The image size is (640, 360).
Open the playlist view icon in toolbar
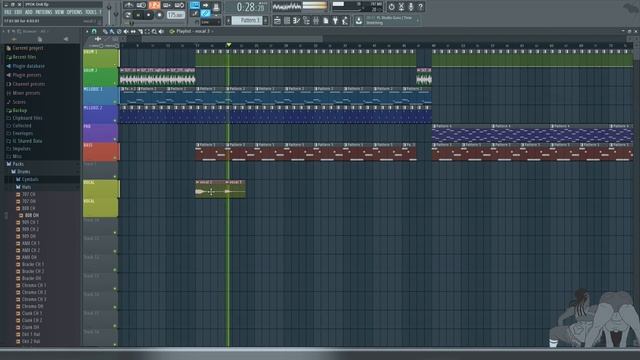point(277,20)
